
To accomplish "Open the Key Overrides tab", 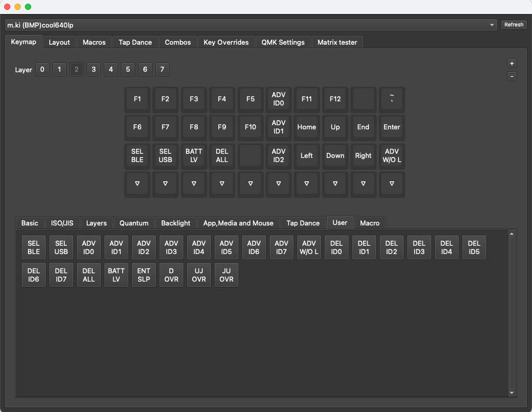I will pyautogui.click(x=226, y=43).
